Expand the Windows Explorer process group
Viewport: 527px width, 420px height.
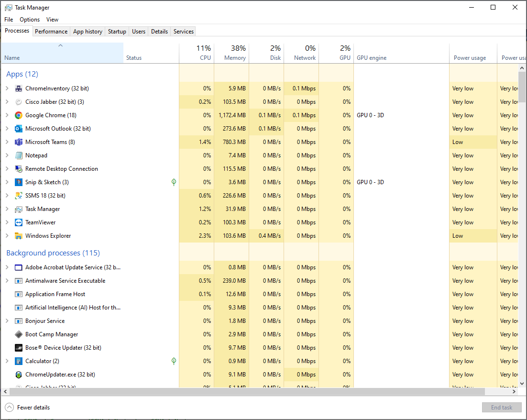(7, 236)
